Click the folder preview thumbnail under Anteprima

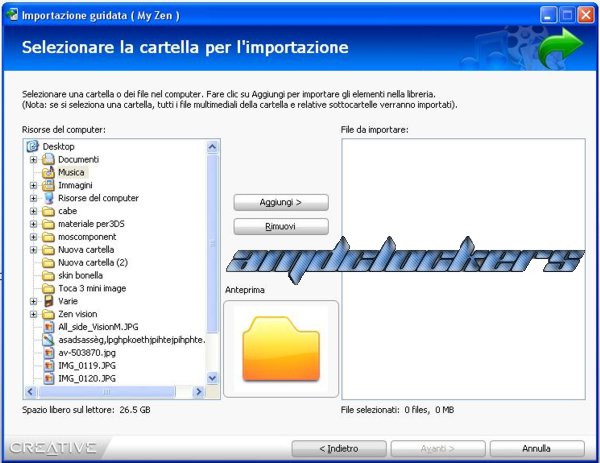281,350
